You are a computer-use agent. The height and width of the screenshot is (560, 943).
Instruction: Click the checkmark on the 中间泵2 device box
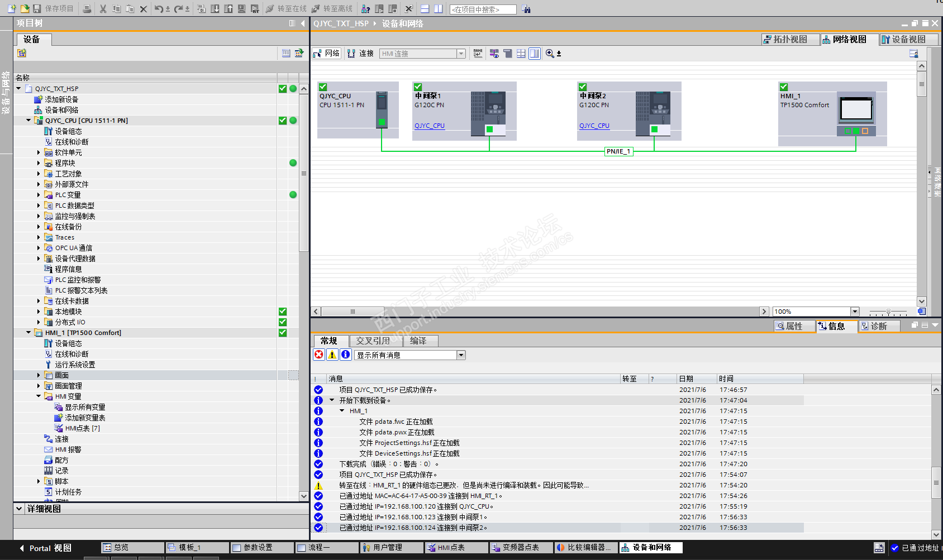(x=583, y=87)
